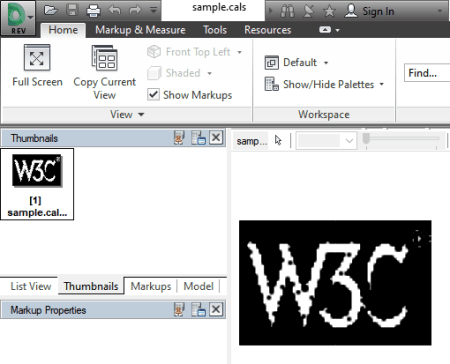Click Thumbnails palette auto-hide icon
This screenshot has height=364, width=450.
tap(179, 138)
